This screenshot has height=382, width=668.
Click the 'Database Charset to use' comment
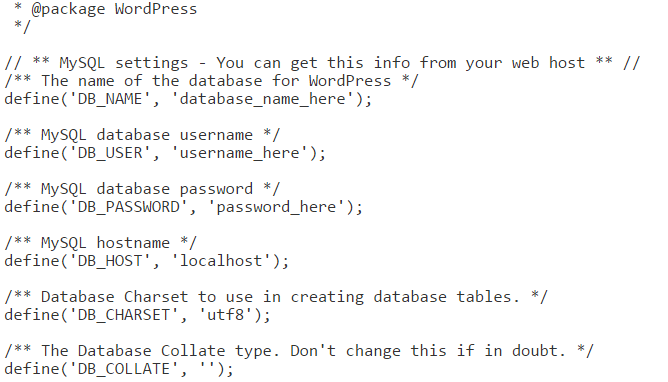(x=276, y=297)
